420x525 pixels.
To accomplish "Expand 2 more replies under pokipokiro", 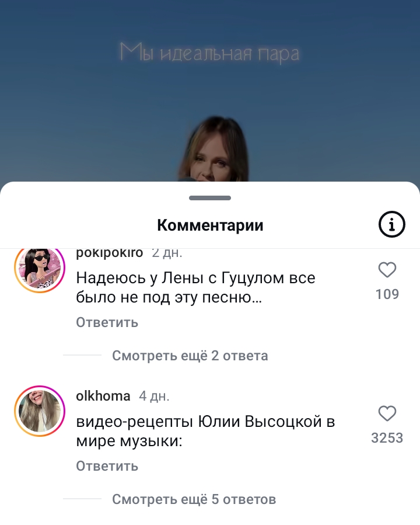I will click(190, 356).
